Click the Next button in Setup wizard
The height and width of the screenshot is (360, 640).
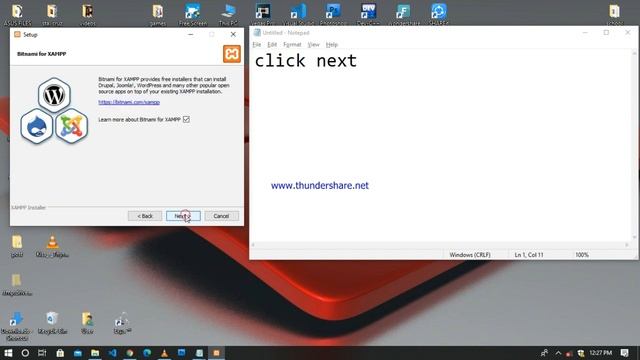183,216
